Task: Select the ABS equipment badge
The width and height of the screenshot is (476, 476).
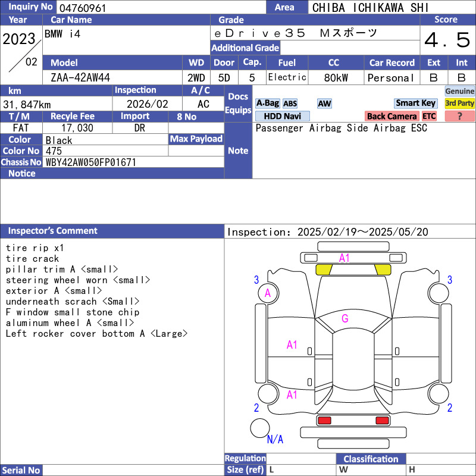Action: pos(290,104)
